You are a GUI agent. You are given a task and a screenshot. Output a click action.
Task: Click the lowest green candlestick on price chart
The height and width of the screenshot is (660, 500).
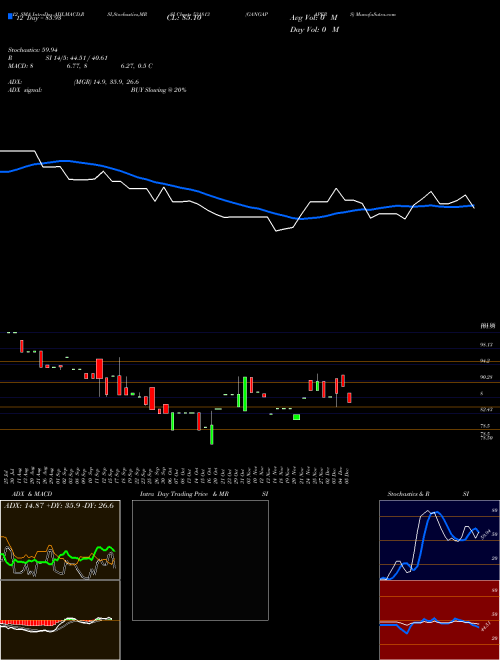point(212,434)
